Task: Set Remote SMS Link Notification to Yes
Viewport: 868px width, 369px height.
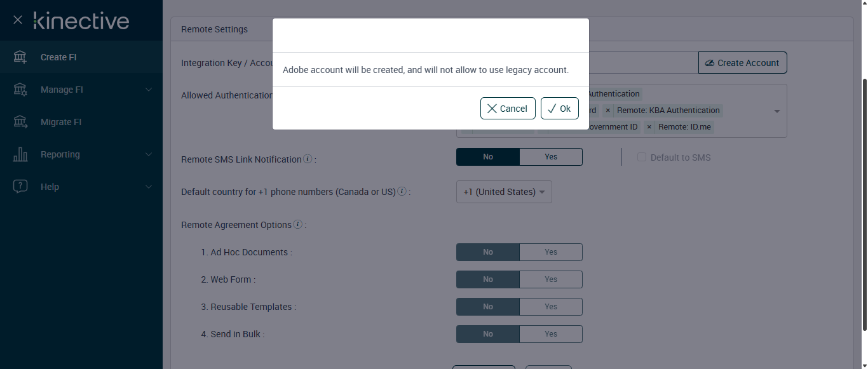Action: pos(550,157)
